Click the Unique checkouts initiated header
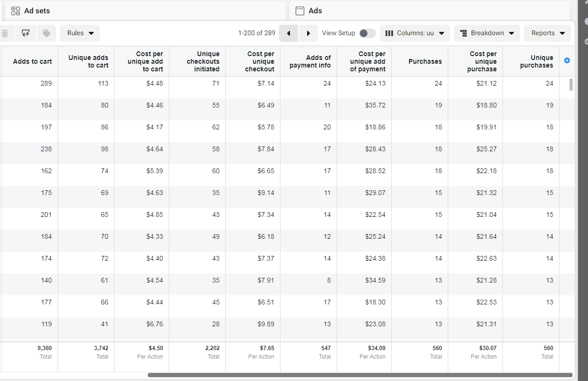Screen dimensions: 588x381 click(x=197, y=61)
